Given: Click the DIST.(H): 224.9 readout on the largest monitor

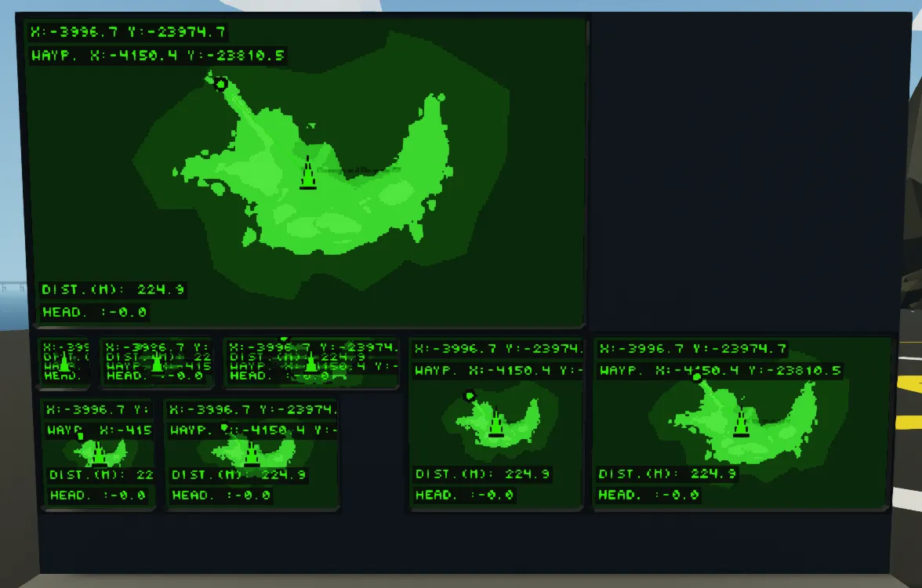Looking at the screenshot, I should [x=114, y=289].
